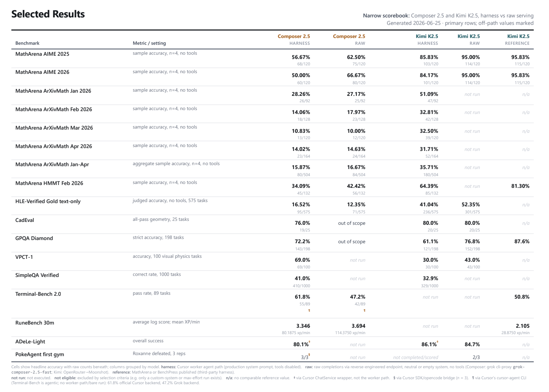Select the Narrow scorebook subtitle text
Viewport: 549px width, 392px height.
click(448, 16)
